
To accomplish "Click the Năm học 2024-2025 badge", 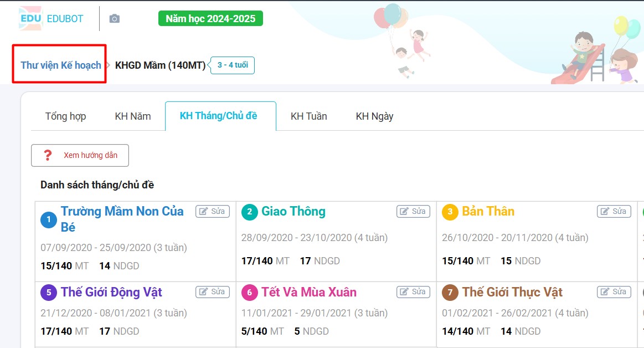I will [210, 19].
